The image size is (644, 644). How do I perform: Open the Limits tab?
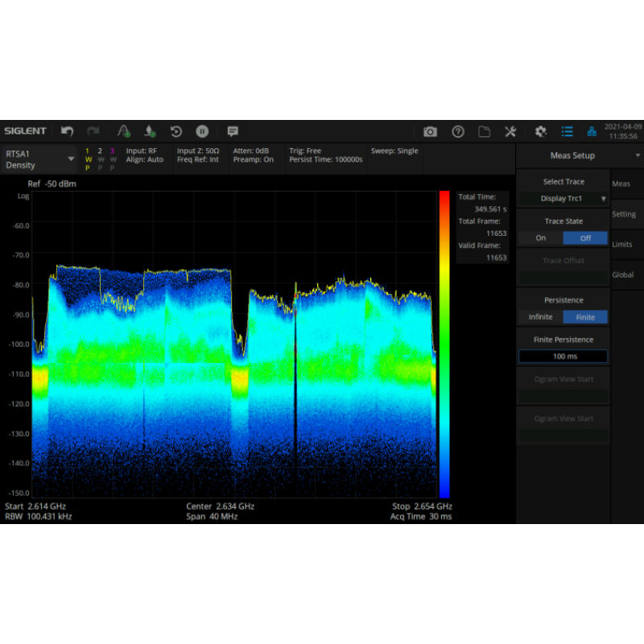[622, 244]
